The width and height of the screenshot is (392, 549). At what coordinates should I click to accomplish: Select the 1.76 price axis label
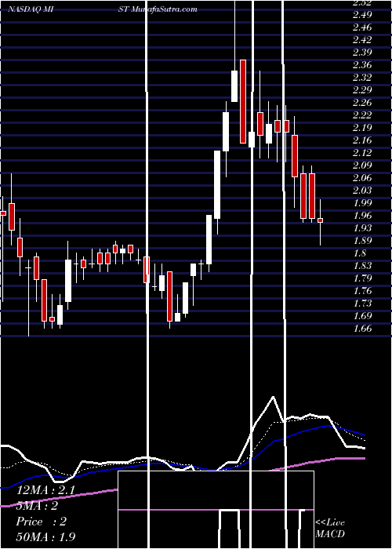[x=362, y=291]
